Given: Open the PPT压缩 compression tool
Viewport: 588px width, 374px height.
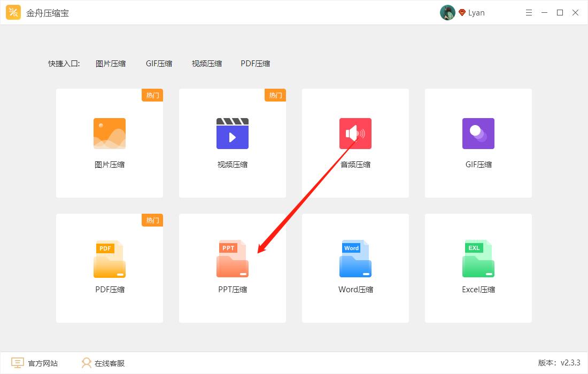Looking at the screenshot, I should [x=232, y=267].
